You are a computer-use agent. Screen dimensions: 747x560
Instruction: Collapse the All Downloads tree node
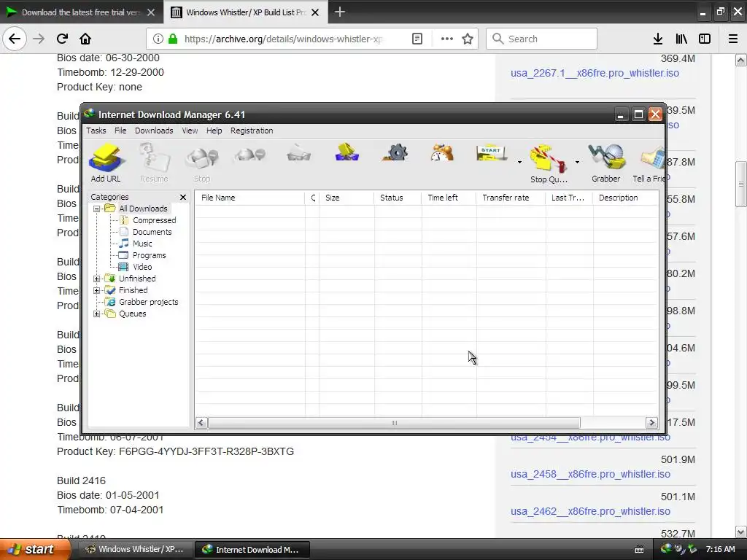97,209
